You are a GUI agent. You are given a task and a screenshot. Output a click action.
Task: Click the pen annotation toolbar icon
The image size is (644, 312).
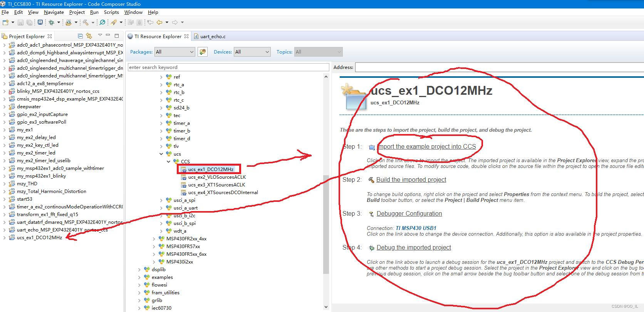click(114, 22)
